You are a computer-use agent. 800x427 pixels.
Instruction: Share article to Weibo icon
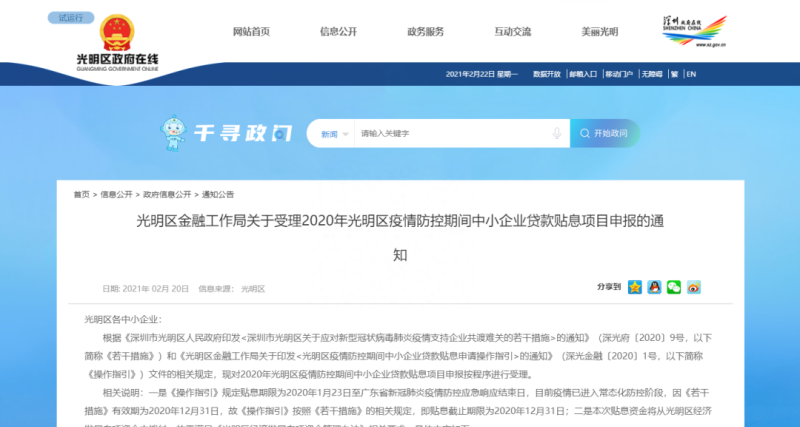(694, 287)
